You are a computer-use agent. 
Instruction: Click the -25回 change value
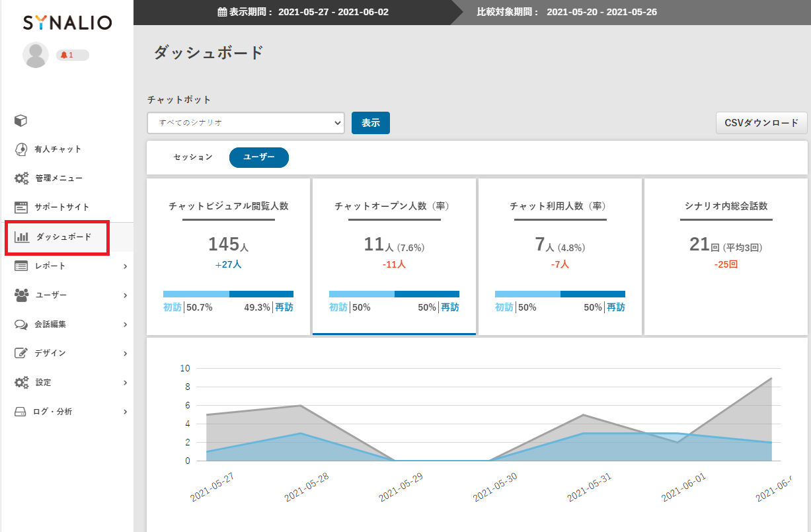[x=726, y=264]
